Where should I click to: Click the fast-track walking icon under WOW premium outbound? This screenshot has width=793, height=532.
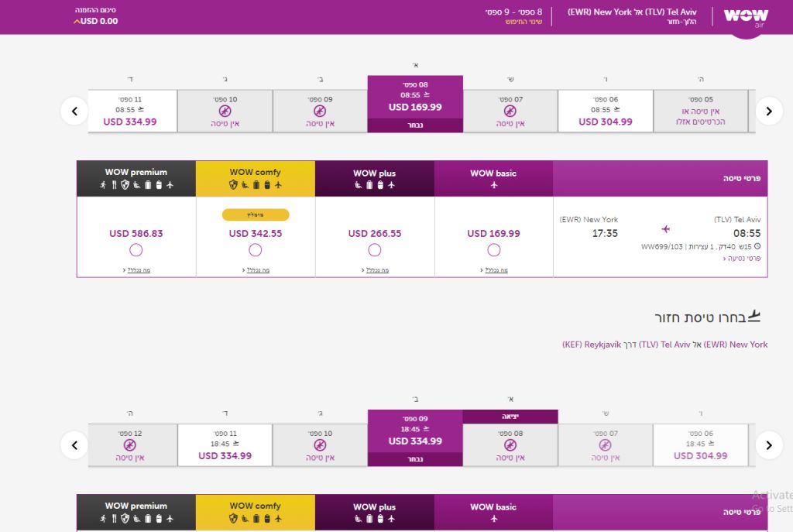[103, 185]
